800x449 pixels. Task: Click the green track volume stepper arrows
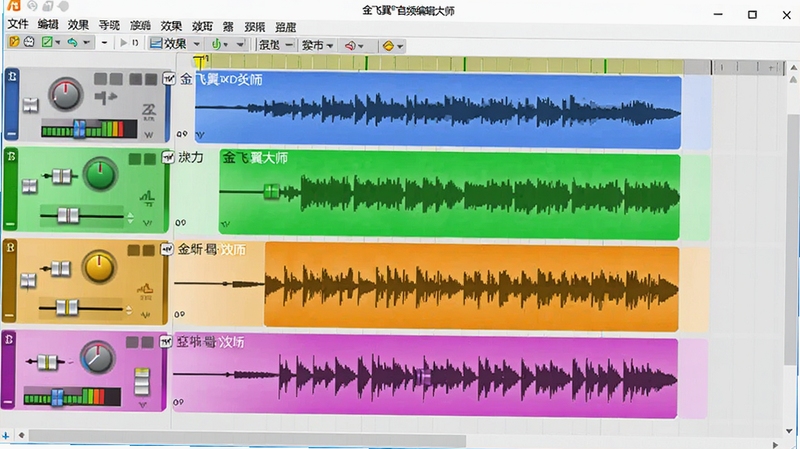pos(131,218)
